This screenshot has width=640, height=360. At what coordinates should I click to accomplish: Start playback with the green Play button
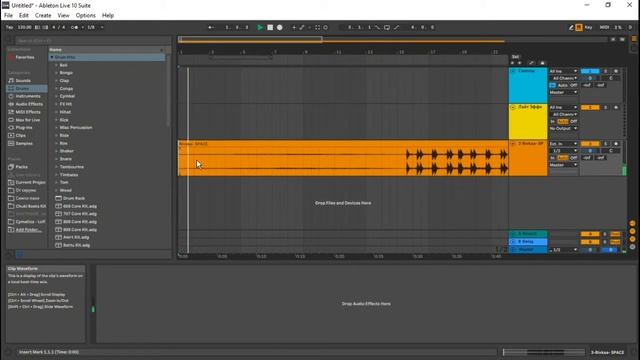[260, 27]
